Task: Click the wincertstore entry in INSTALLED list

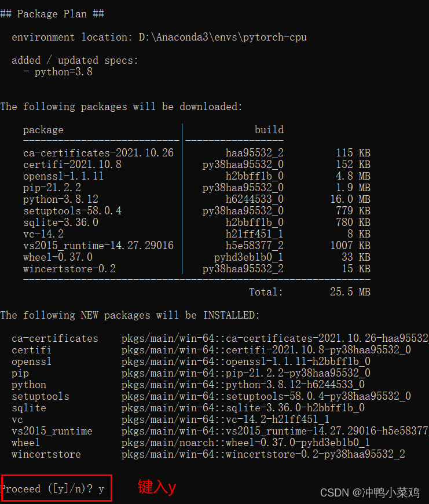Action: (x=208, y=454)
